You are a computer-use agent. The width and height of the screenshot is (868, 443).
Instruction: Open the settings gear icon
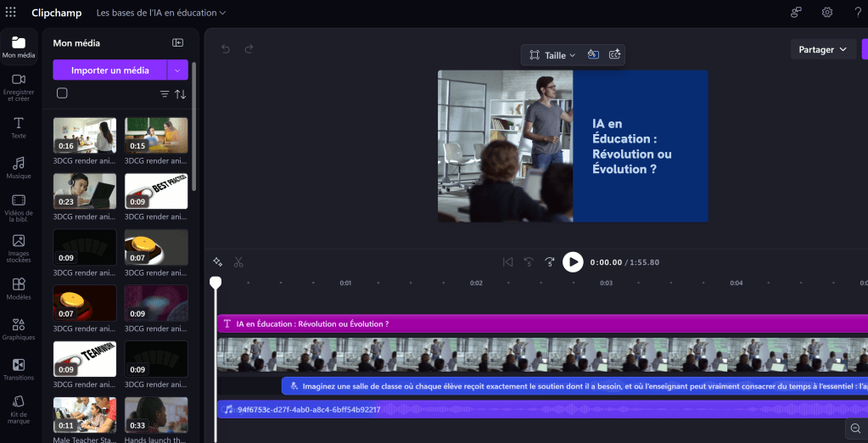(826, 13)
